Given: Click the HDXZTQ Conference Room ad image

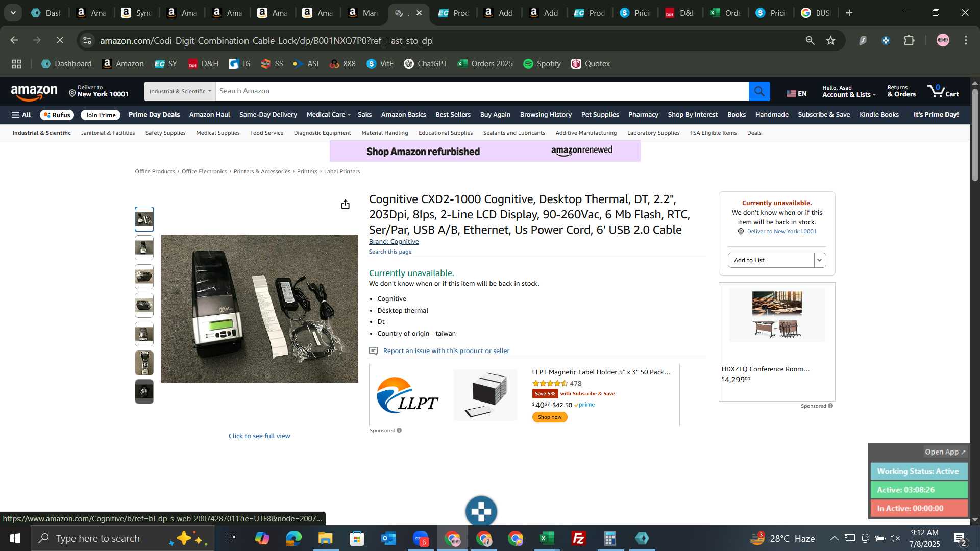Looking at the screenshot, I should tap(777, 315).
